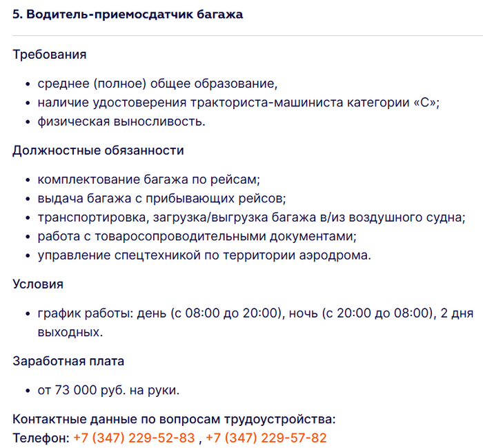Click the heading "5. Водитель-приемосдатчик багажа"
Screen dimensions: 483x448
(x=128, y=14)
